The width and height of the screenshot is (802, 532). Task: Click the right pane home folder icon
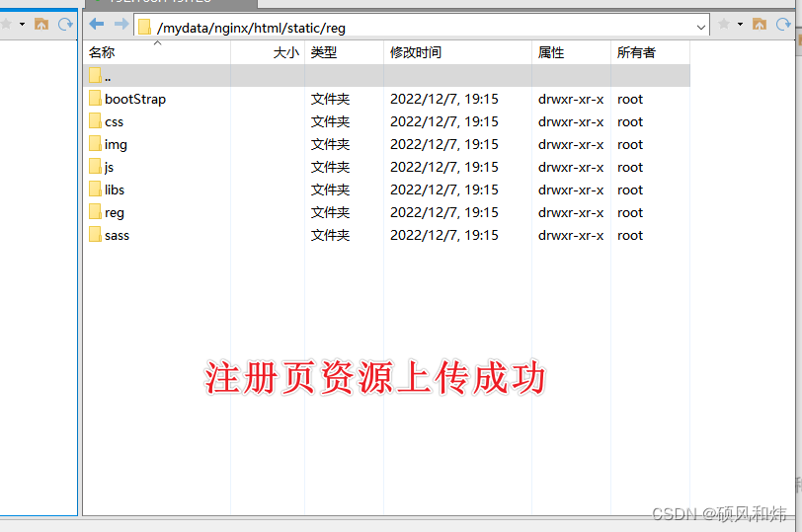click(x=760, y=24)
